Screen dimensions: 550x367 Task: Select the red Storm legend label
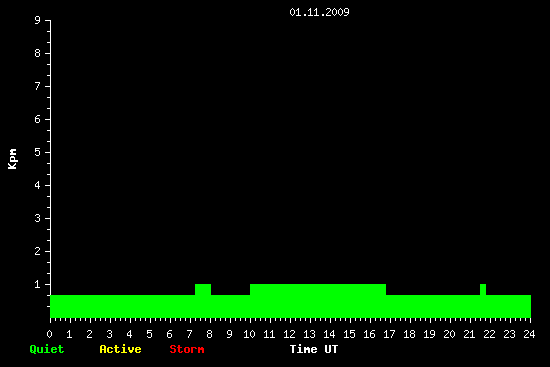tap(187, 349)
